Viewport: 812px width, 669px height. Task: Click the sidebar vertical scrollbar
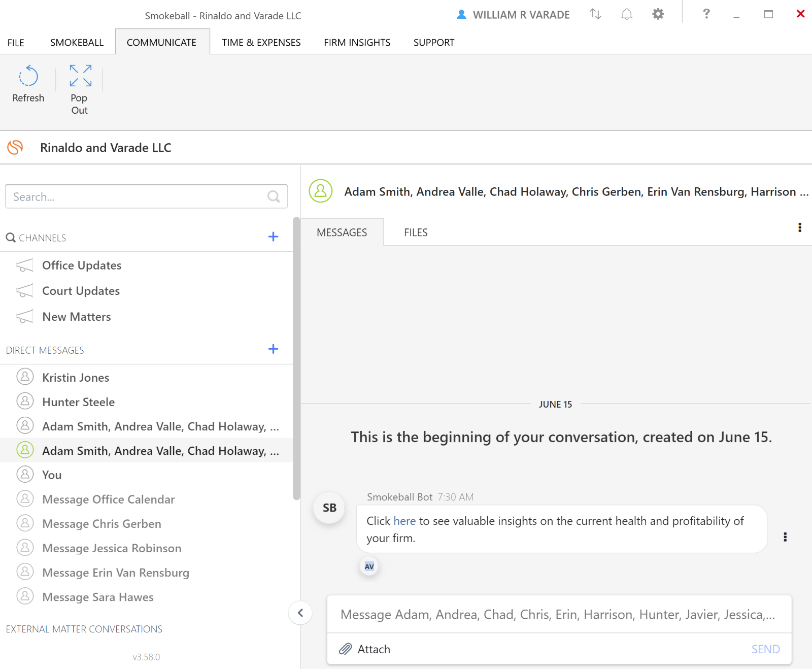[x=296, y=358]
